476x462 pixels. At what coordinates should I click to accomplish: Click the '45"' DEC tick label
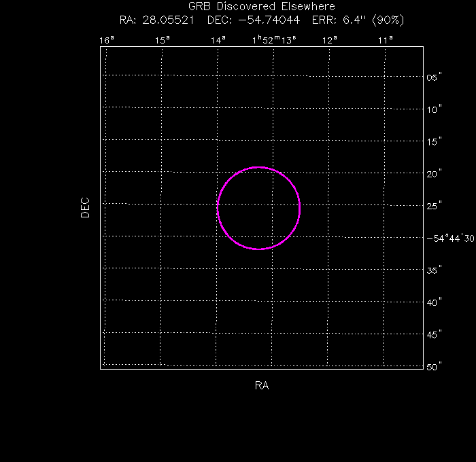pyautogui.click(x=434, y=334)
